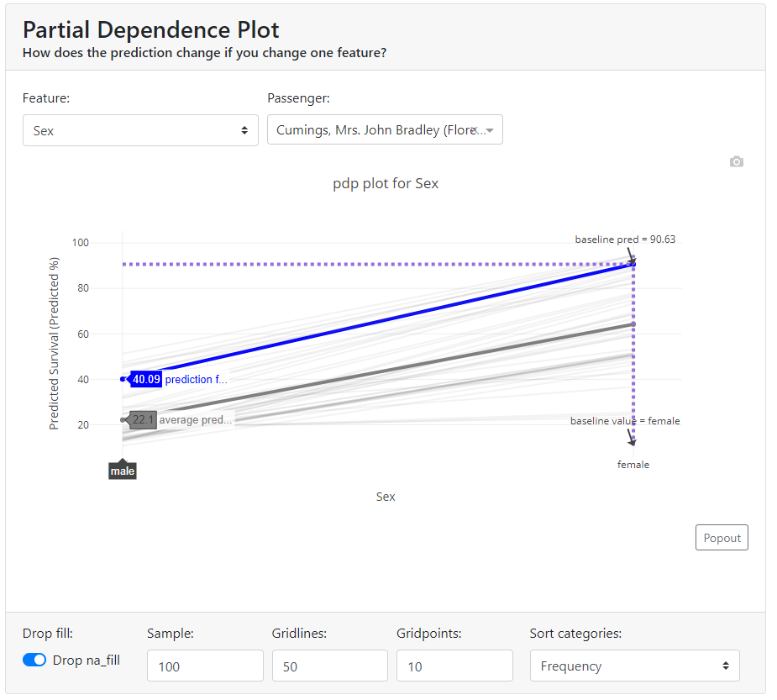Click the dropdown caret in the Passenger field
The width and height of the screenshot is (777, 700).
point(491,129)
